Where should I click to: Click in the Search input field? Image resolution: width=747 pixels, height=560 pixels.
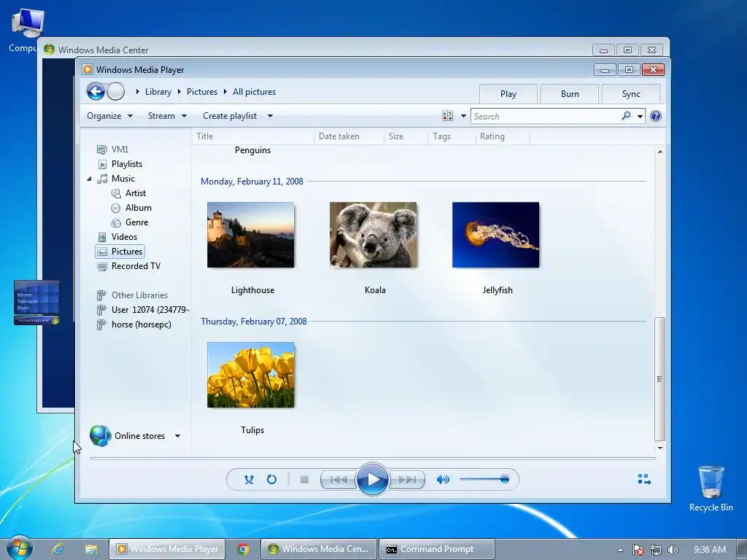pyautogui.click(x=546, y=116)
